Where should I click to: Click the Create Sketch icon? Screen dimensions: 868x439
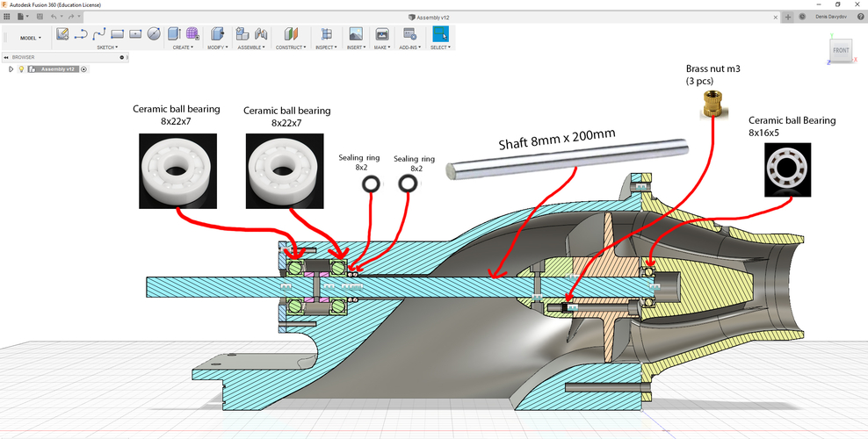(x=62, y=33)
